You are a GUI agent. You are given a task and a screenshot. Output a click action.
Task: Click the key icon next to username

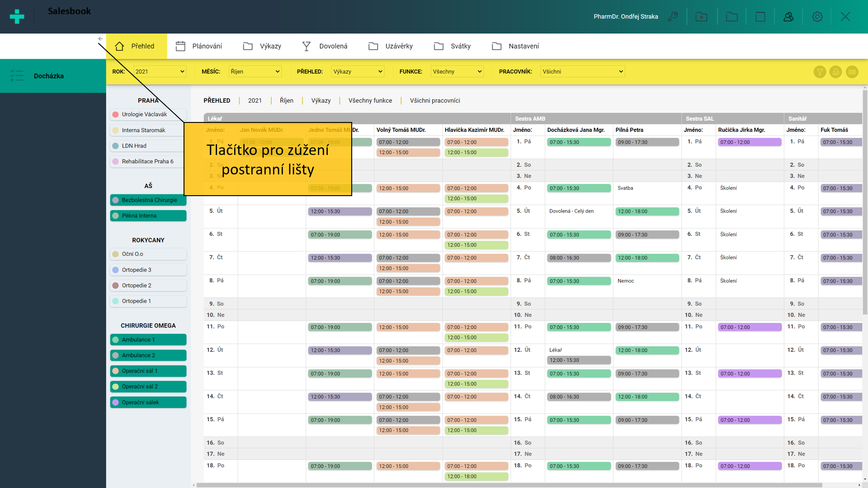point(673,17)
